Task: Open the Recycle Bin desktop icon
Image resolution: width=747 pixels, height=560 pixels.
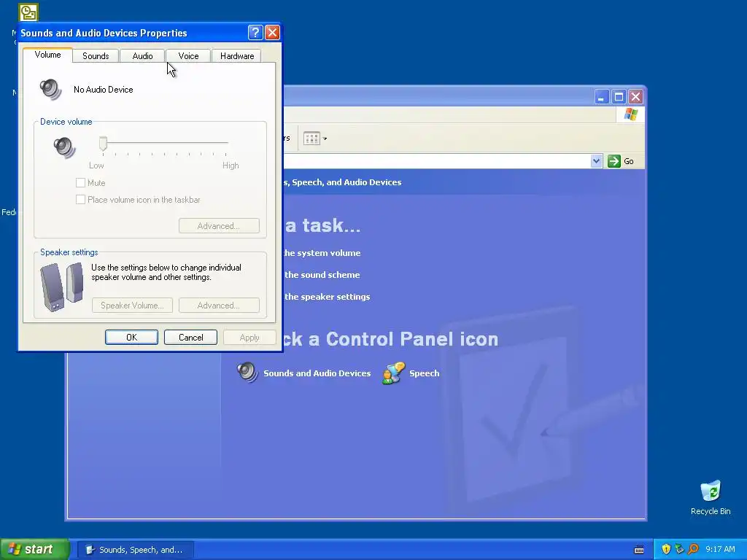Action: [711, 497]
